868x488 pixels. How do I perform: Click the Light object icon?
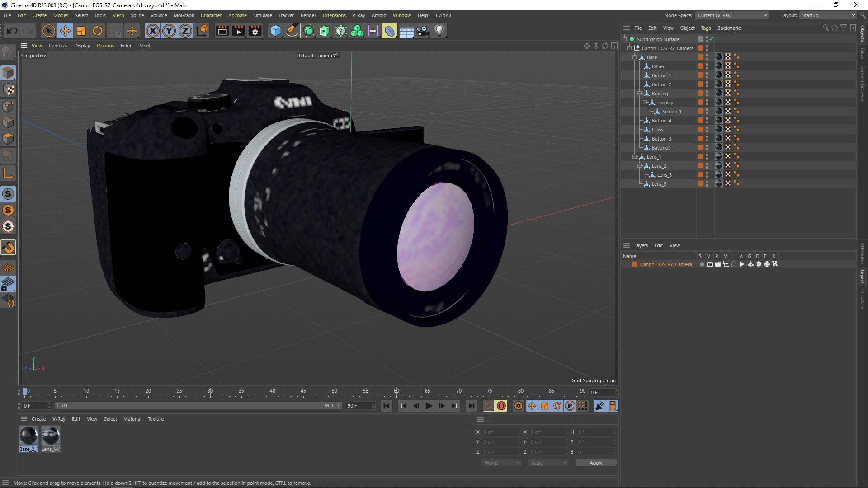439,31
